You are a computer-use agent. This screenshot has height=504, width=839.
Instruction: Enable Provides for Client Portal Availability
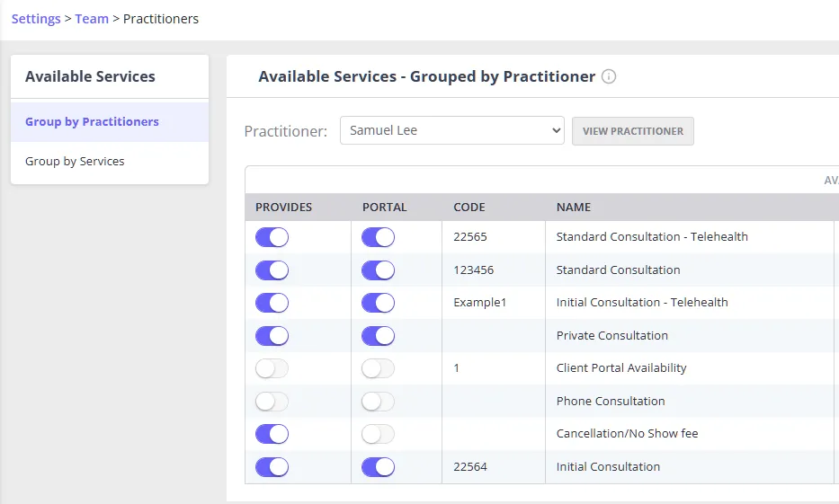click(272, 368)
